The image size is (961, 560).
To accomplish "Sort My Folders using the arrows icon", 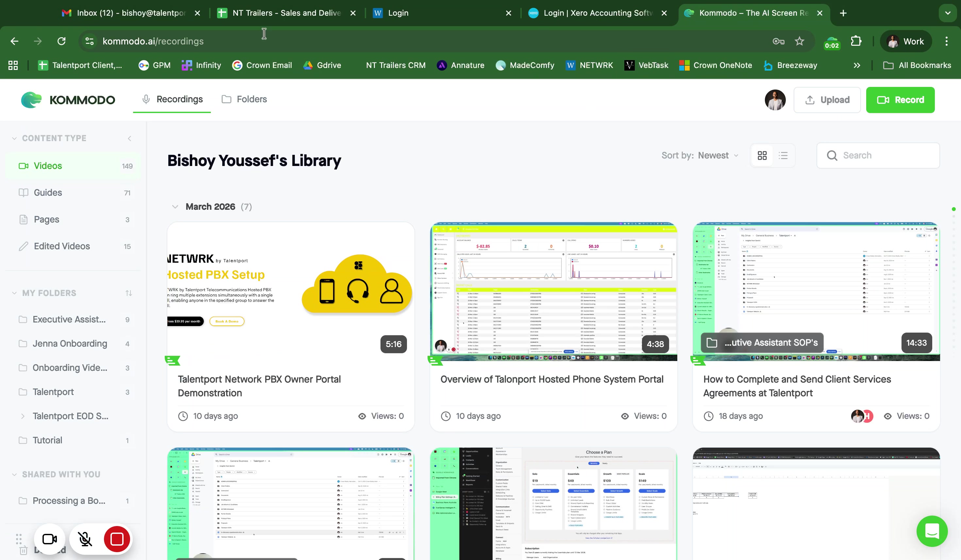I will [x=128, y=293].
